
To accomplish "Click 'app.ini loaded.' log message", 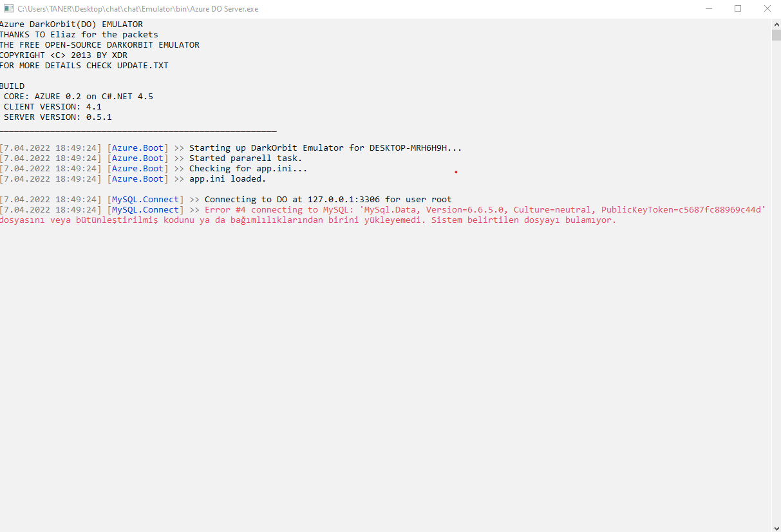I will 227,179.
